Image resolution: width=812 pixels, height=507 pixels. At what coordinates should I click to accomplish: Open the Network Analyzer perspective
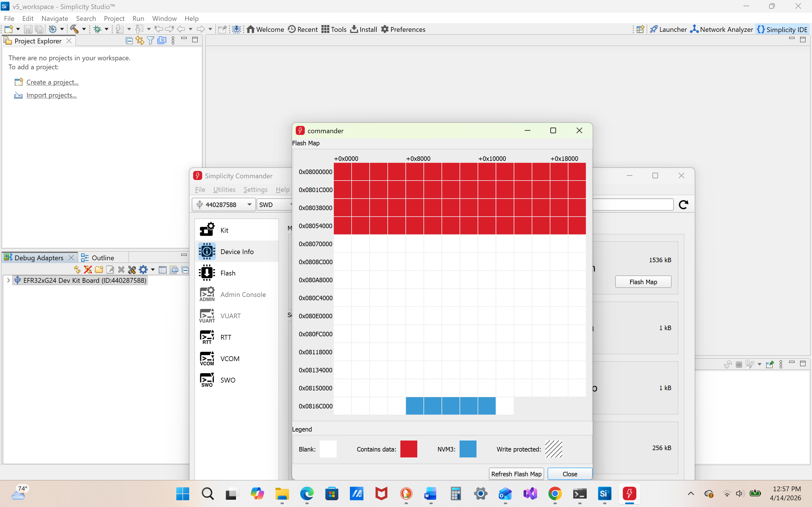pos(721,29)
